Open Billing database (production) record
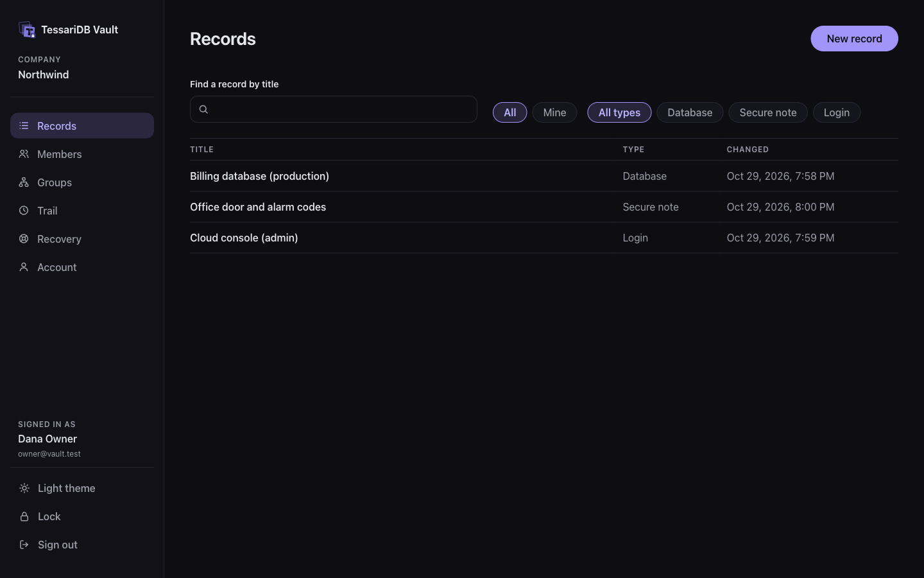Image resolution: width=924 pixels, height=578 pixels. (x=259, y=176)
